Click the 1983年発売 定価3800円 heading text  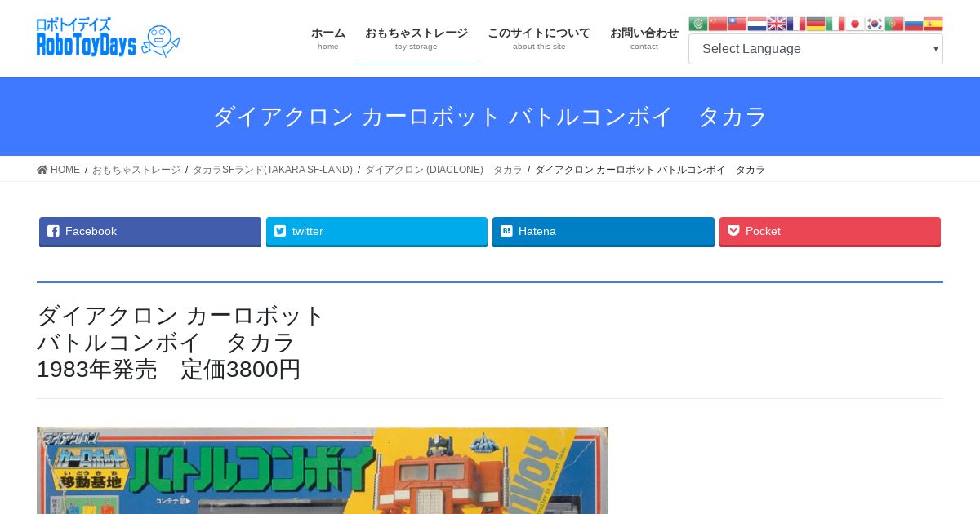(x=169, y=370)
